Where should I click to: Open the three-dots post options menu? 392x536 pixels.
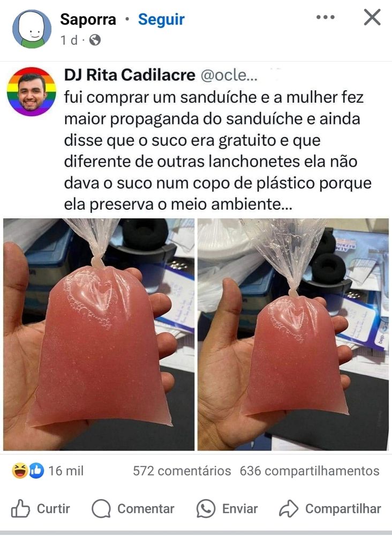pyautogui.click(x=325, y=17)
